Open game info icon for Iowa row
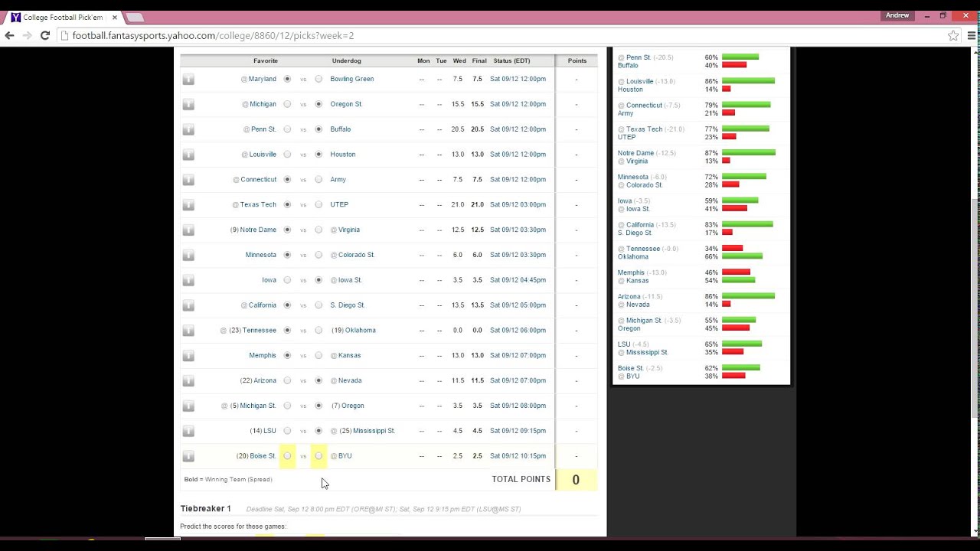This screenshot has width=980, height=551. pyautogui.click(x=188, y=280)
